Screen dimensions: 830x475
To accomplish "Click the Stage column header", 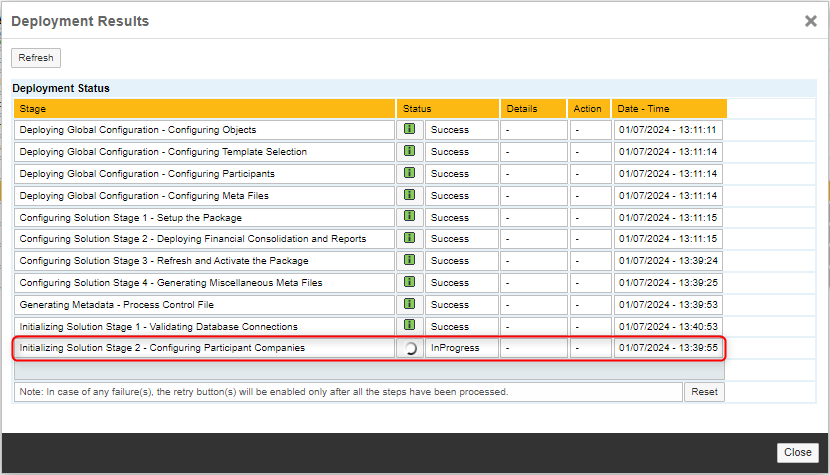I will pos(204,108).
